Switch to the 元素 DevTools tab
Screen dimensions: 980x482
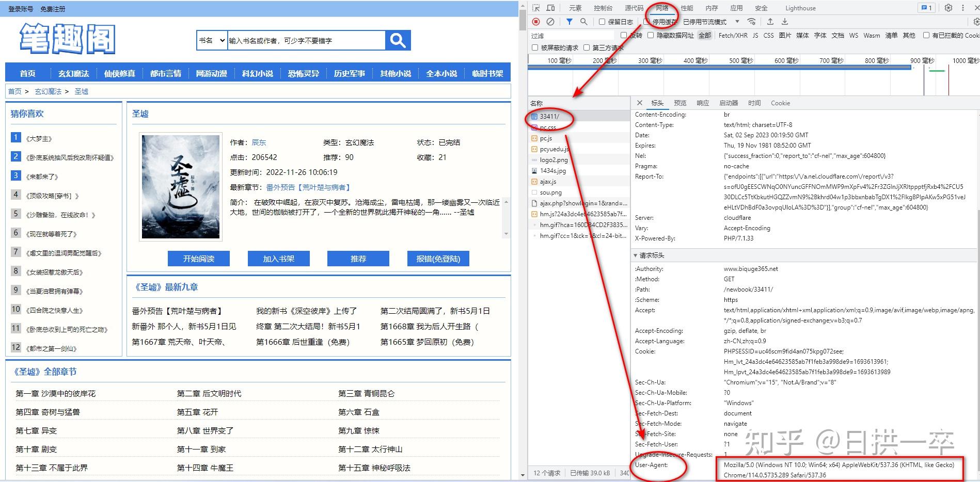(x=575, y=8)
